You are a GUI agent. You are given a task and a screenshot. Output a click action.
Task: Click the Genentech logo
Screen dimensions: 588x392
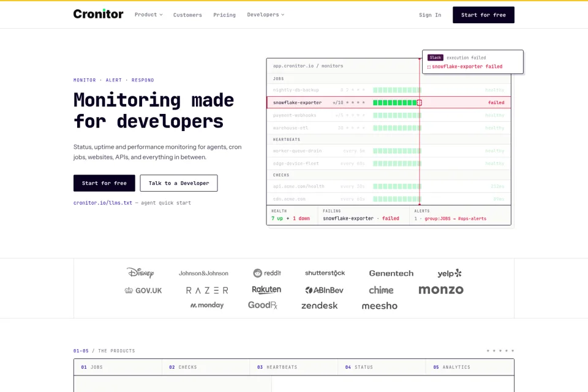click(x=391, y=273)
